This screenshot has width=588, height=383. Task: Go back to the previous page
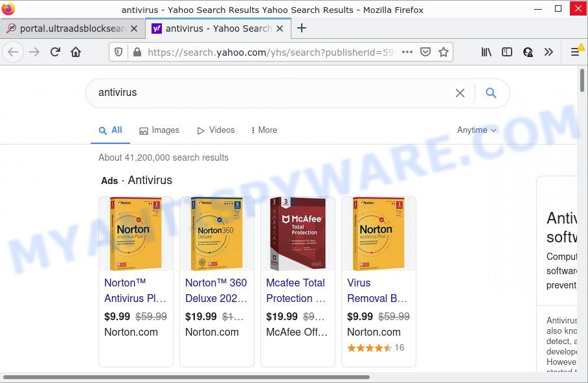tap(13, 52)
